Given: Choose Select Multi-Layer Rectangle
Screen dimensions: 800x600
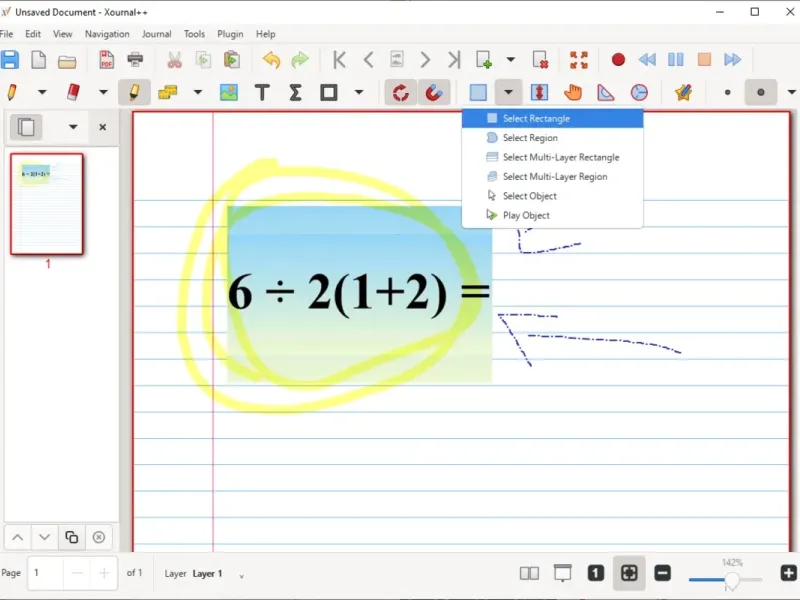Looking at the screenshot, I should pyautogui.click(x=552, y=157).
